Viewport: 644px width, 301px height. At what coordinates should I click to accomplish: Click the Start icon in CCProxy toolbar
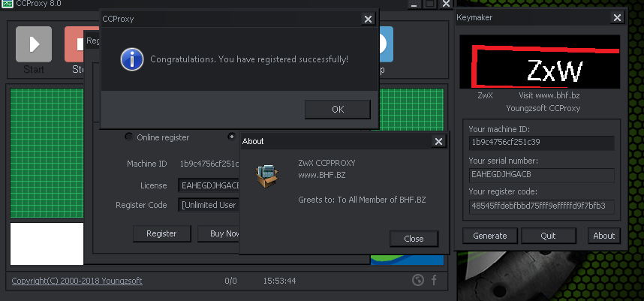[34, 44]
